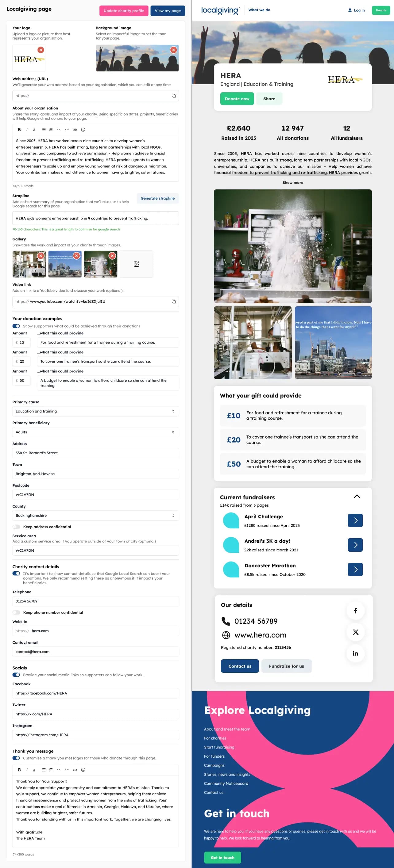394x868 pixels.
Task: Click Update charity profile button
Action: pos(124,11)
